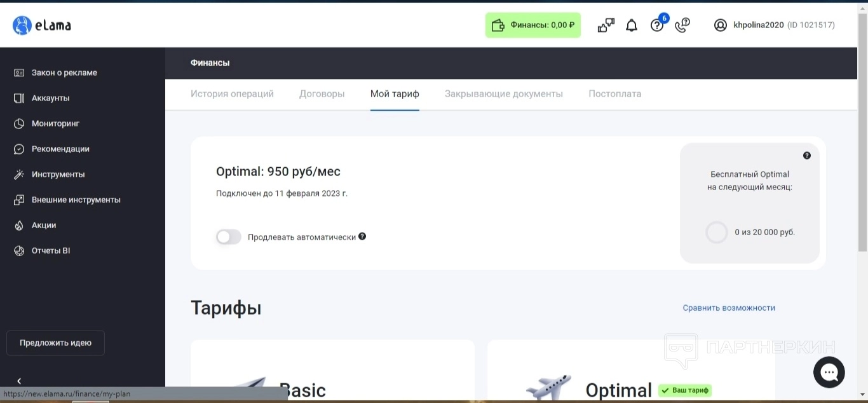Open Сравнить возможности link

click(729, 308)
